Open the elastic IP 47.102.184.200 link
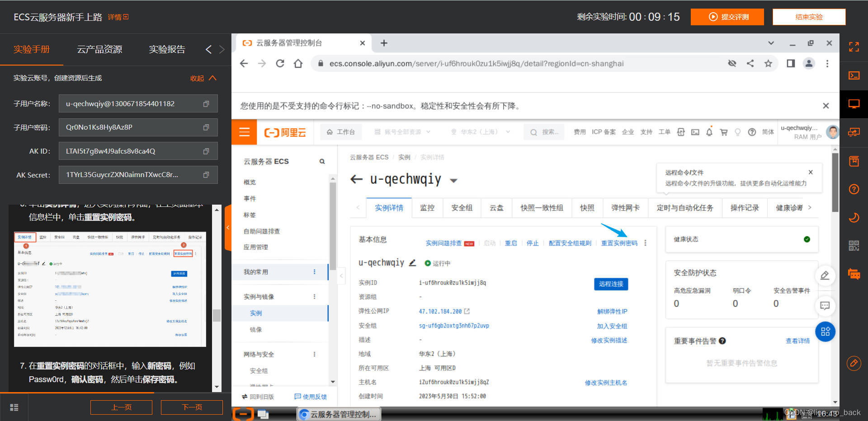 pyautogui.click(x=440, y=311)
